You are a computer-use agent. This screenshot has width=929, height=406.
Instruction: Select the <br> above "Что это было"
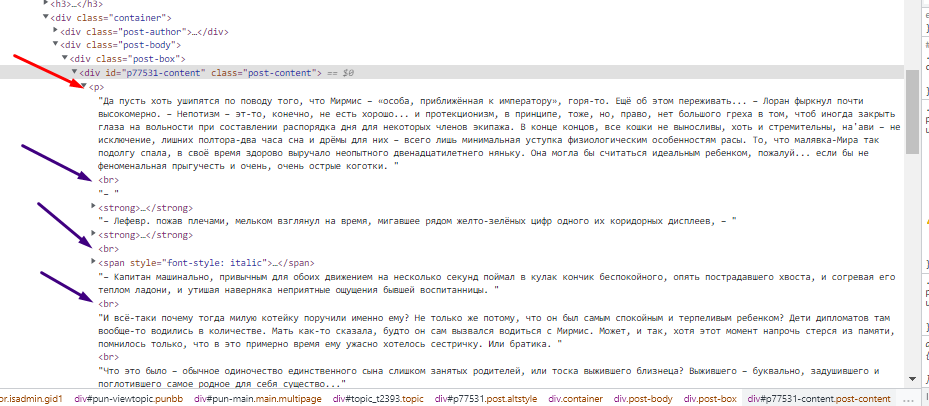108,357
